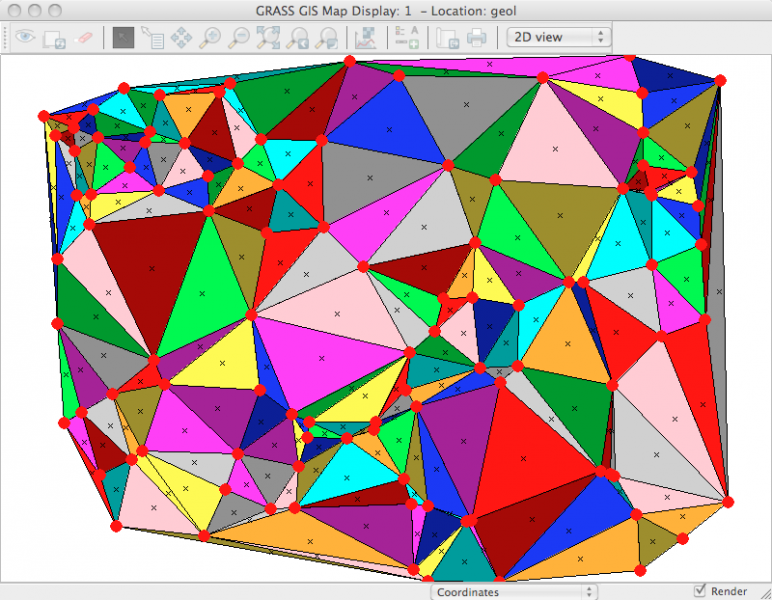Image resolution: width=772 pixels, height=600 pixels.
Task: Click the Erase display eraser icon
Action: pos(83,38)
